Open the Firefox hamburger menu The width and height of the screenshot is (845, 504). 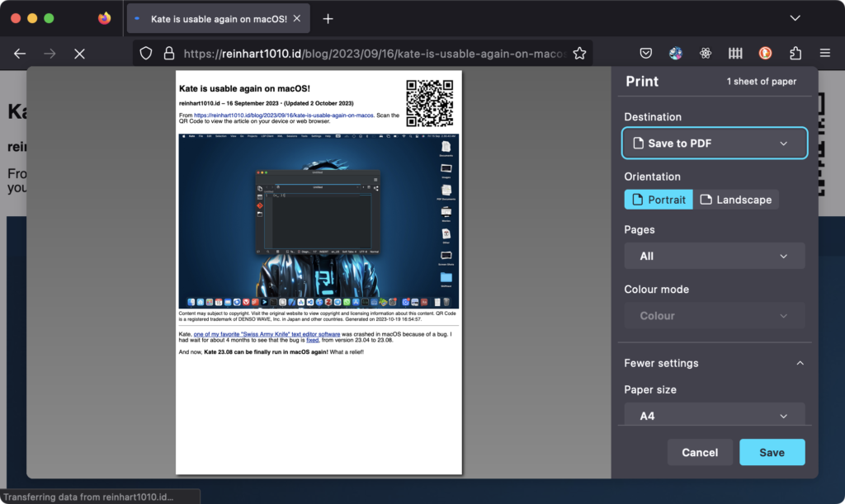[x=824, y=53]
